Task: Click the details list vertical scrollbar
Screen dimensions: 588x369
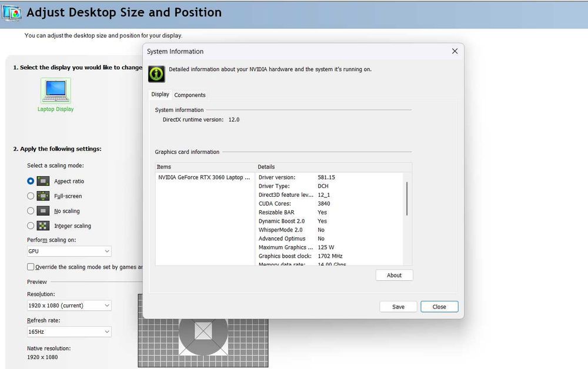Action: (x=407, y=199)
